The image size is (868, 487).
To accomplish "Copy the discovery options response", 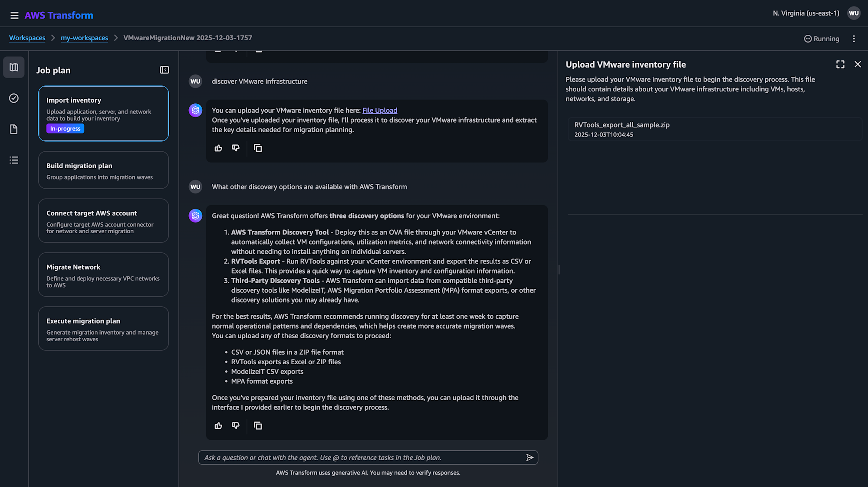I will coord(258,426).
